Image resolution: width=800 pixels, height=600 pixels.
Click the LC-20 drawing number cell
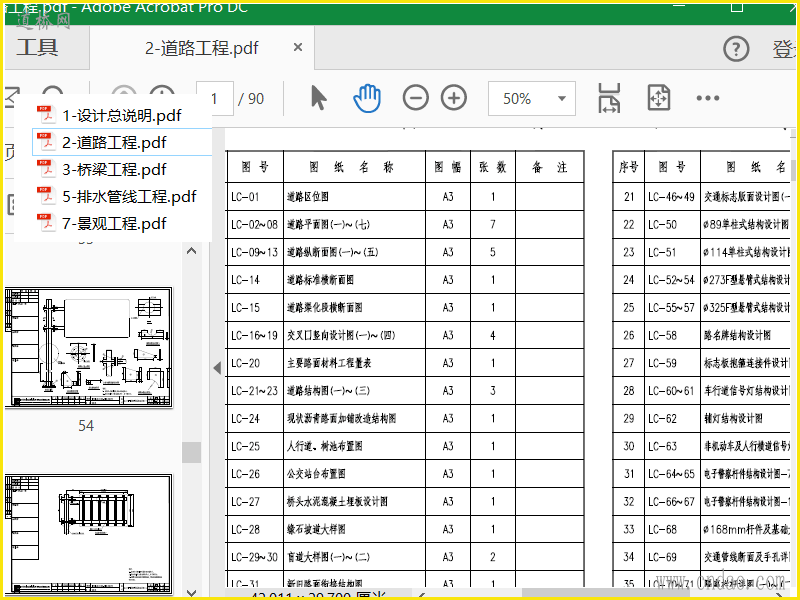tap(255, 363)
